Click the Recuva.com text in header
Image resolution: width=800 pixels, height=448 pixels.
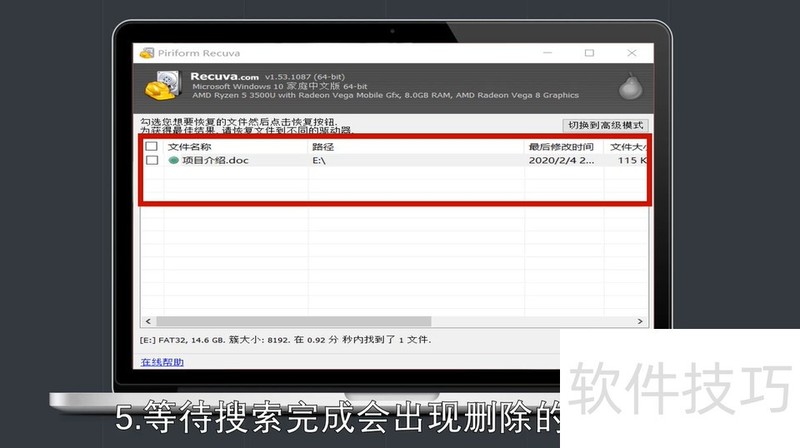tap(224, 77)
